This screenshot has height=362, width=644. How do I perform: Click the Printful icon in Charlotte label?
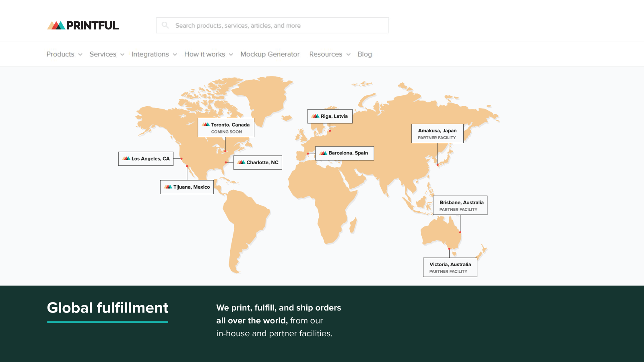coord(242,162)
